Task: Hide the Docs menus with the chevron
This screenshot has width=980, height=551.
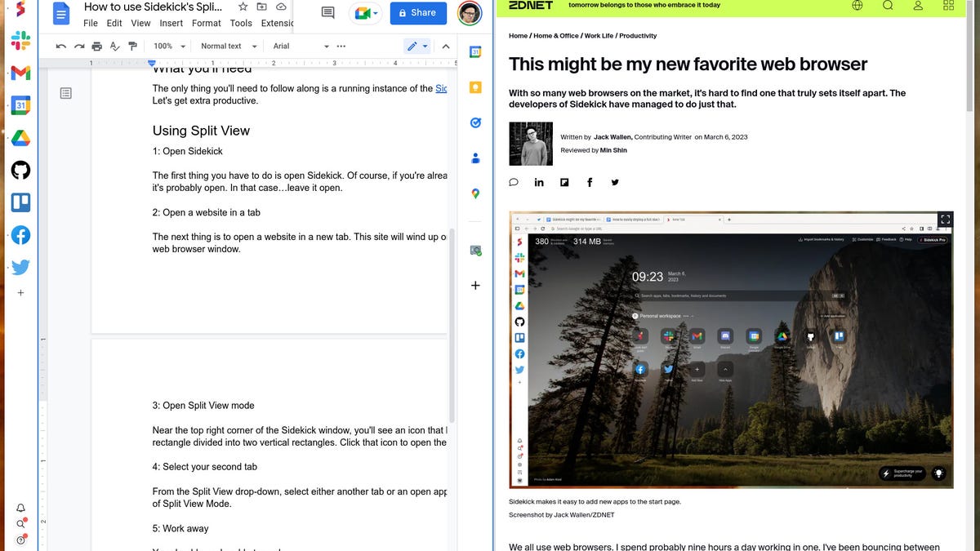Action: pos(445,46)
